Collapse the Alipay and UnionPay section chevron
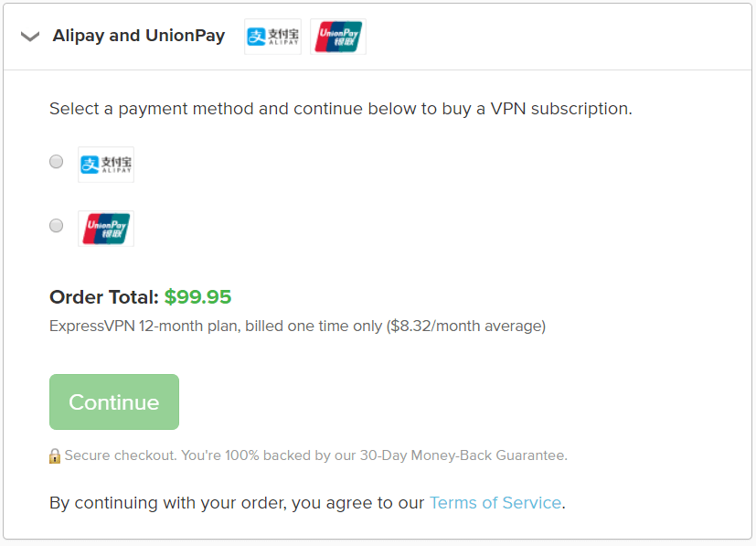756x546 pixels. (30, 37)
